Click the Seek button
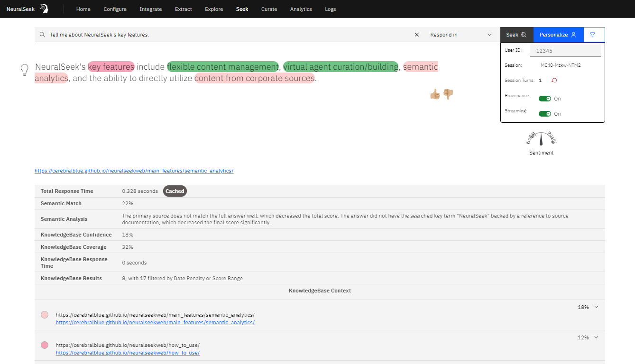 click(516, 35)
